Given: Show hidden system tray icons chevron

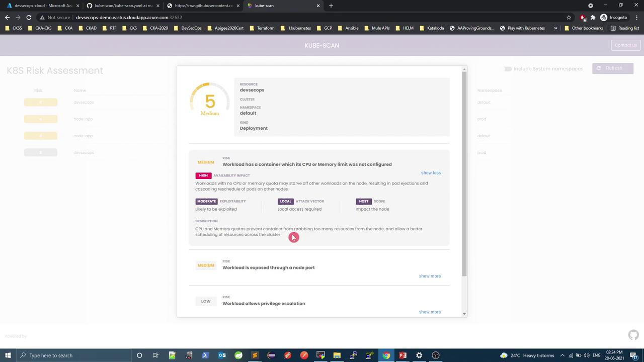Looking at the screenshot, I should [562, 355].
